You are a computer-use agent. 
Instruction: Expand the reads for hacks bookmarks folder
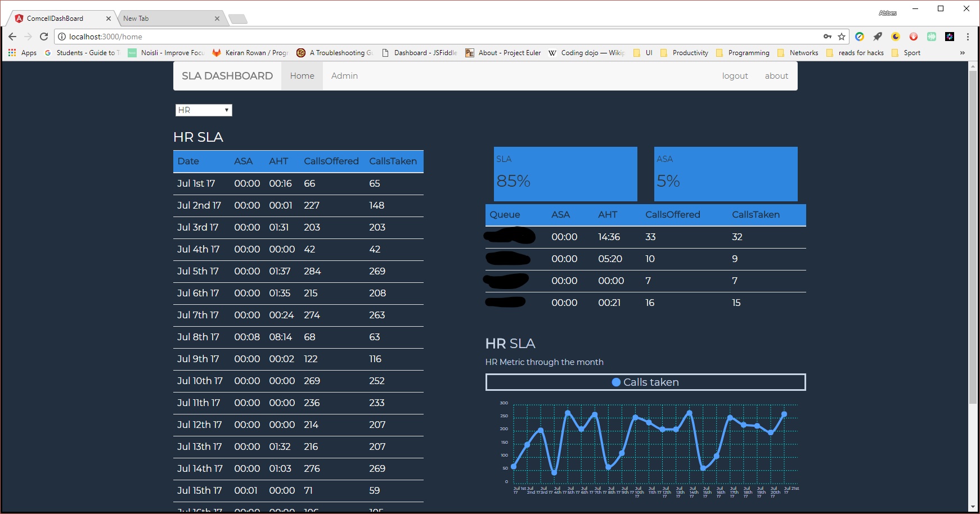coord(855,53)
